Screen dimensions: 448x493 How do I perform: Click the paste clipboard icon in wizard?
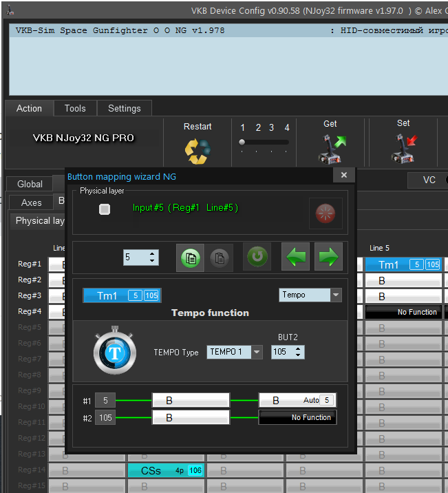[220, 258]
